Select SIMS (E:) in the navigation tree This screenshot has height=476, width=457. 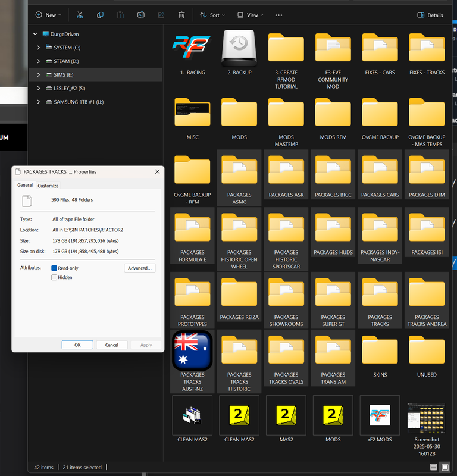coord(95,75)
